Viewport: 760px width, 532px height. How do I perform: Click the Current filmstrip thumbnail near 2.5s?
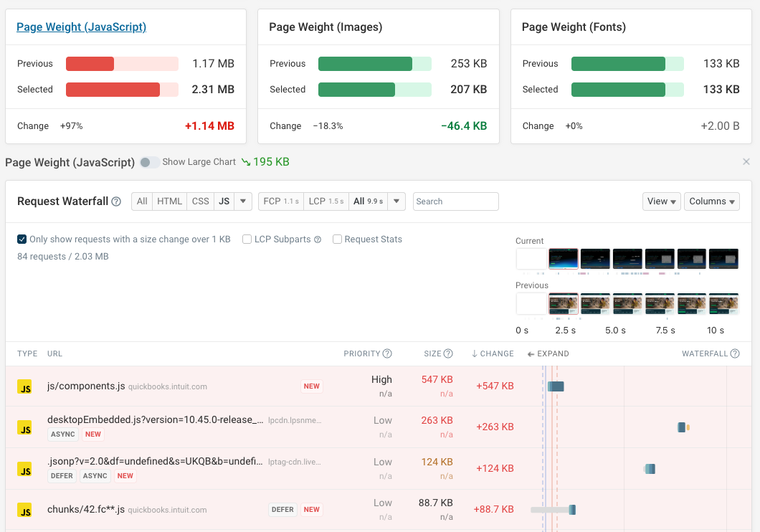[563, 258]
